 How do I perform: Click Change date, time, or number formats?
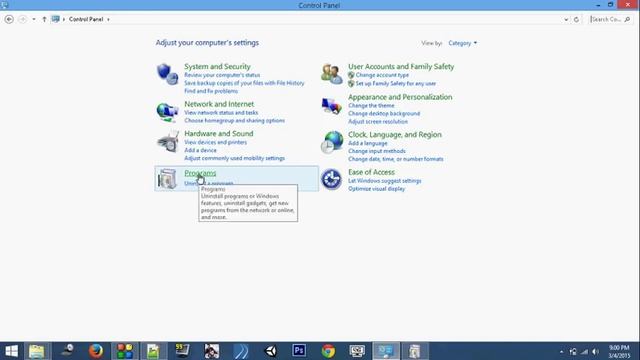point(396,159)
